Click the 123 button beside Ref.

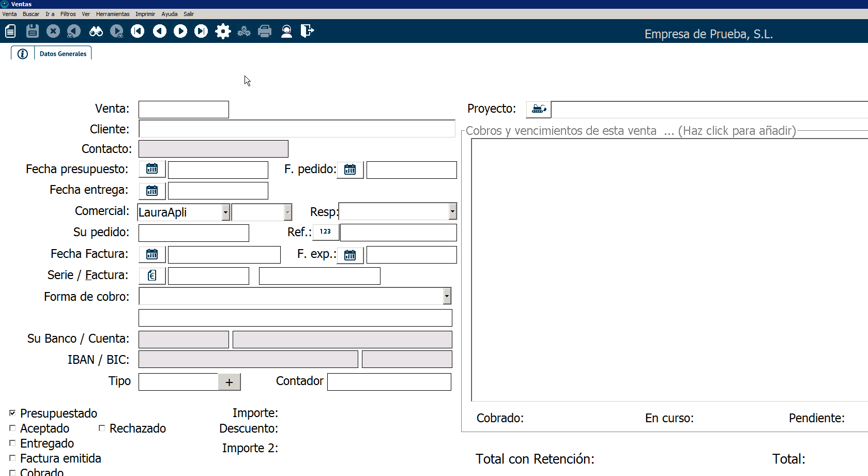pyautogui.click(x=326, y=232)
